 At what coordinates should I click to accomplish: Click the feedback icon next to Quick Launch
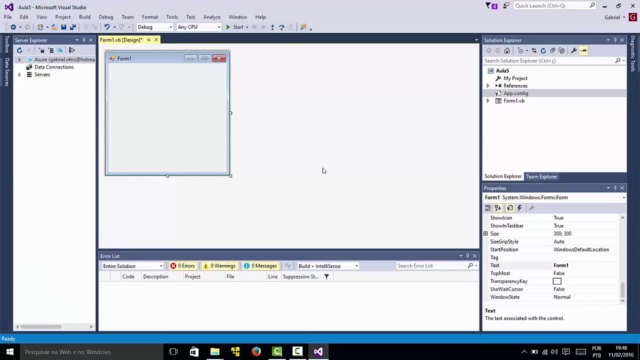tap(506, 6)
